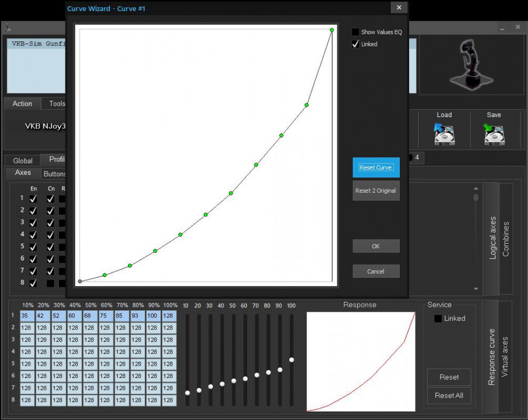The height and width of the screenshot is (420, 528).
Task: Select curve 1 cell with value 75
Action: [106, 316]
